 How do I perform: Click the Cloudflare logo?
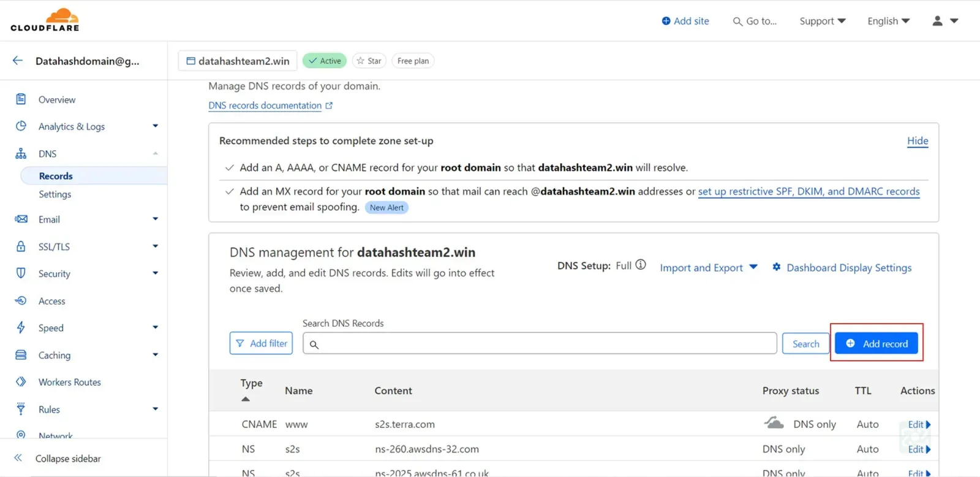(x=45, y=20)
